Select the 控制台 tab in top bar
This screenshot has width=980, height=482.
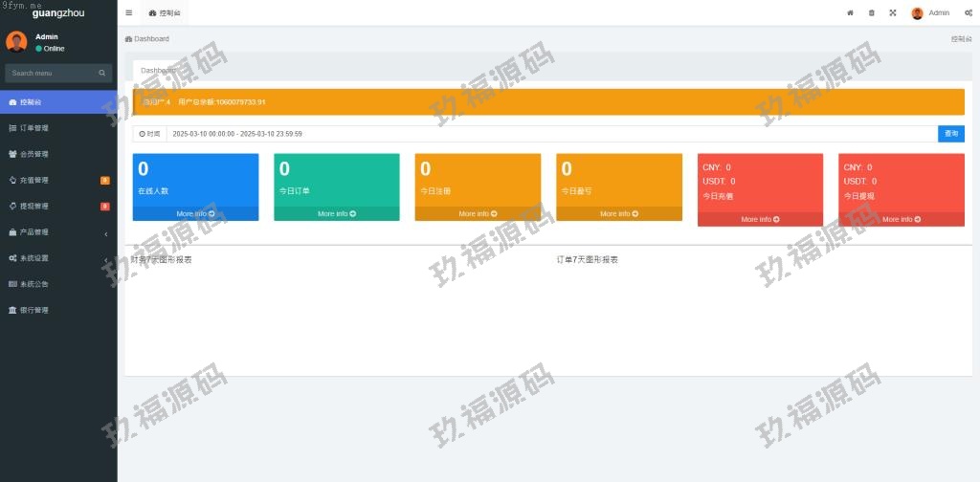pyautogui.click(x=164, y=13)
